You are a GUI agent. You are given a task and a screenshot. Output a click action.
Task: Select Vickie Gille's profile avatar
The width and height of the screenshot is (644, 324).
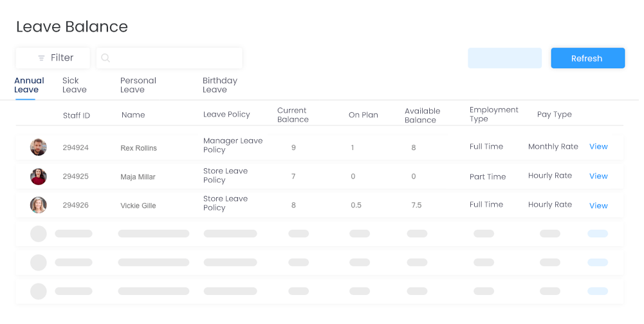point(38,205)
